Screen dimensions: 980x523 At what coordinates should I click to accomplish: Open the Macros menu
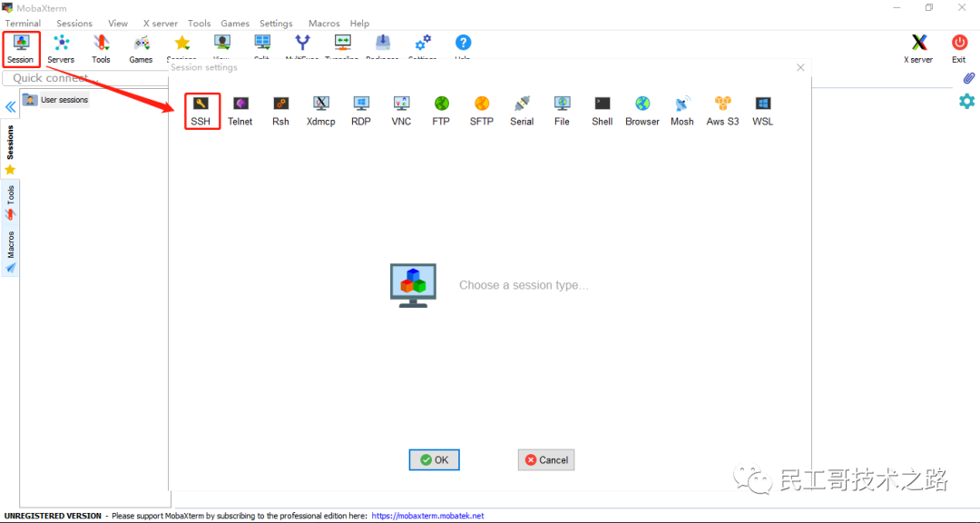click(x=324, y=23)
